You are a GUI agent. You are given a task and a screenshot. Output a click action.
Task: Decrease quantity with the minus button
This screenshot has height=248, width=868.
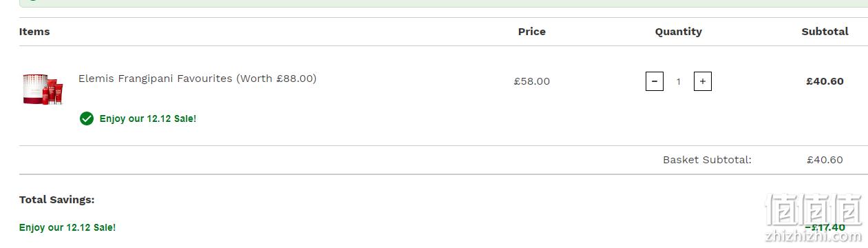(654, 81)
